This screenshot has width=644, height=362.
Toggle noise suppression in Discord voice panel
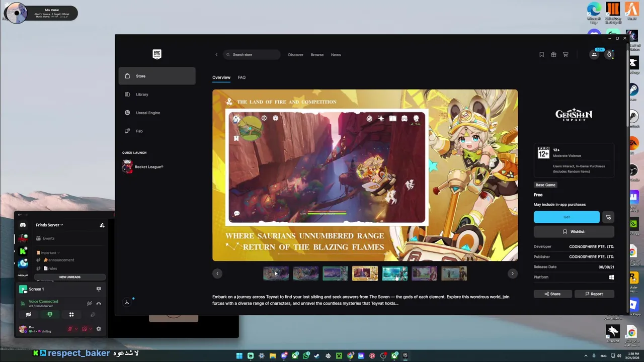pyautogui.click(x=90, y=303)
